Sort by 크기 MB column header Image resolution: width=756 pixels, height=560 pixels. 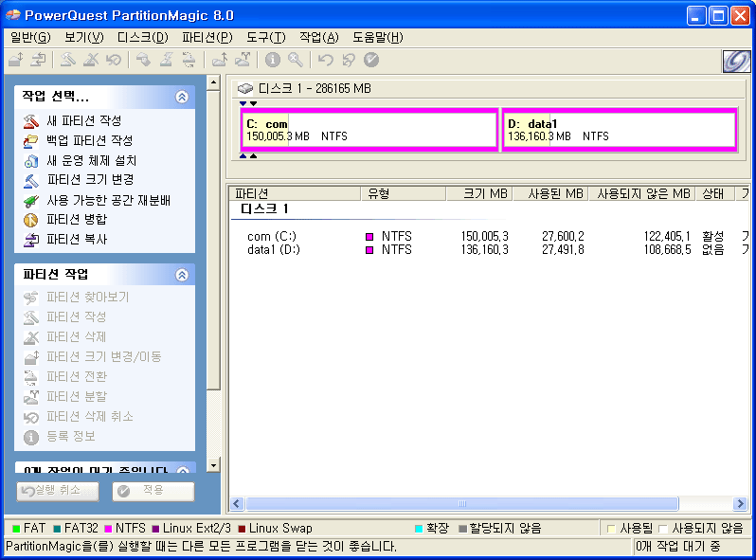coord(479,194)
